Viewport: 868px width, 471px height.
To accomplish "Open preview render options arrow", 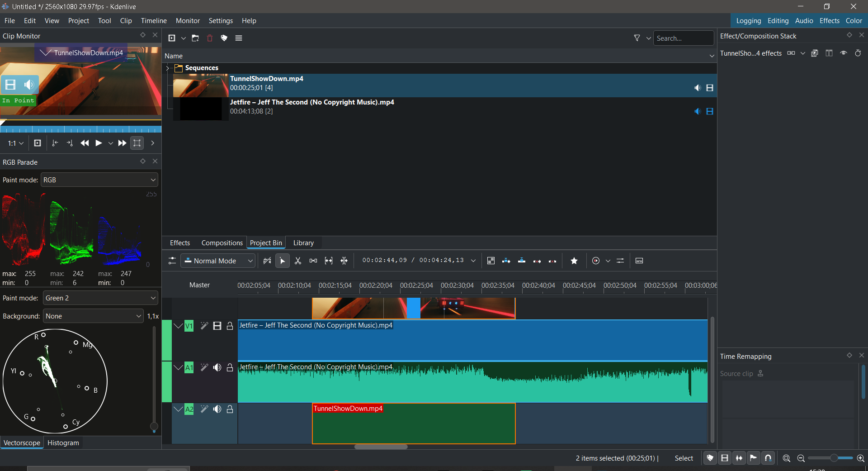I will coord(608,261).
